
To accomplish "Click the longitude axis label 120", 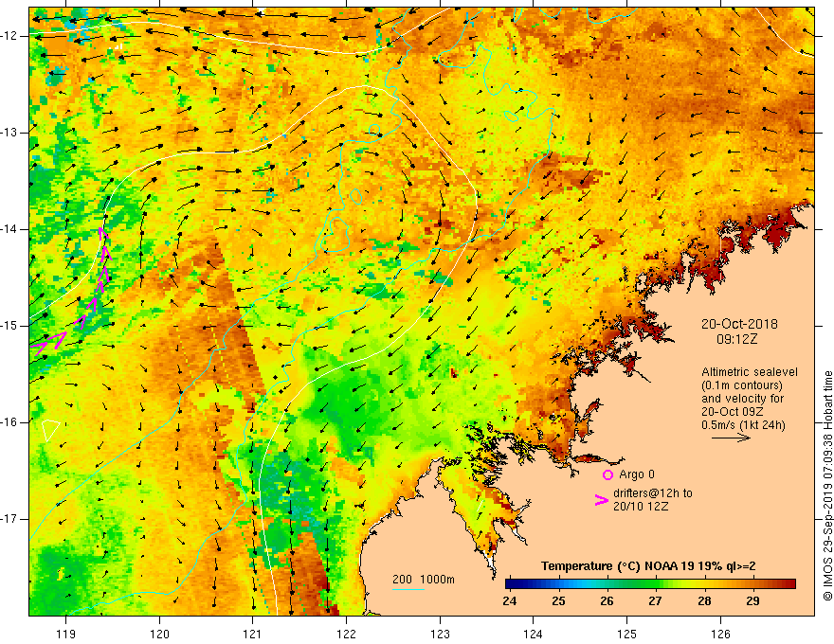I will tap(159, 634).
